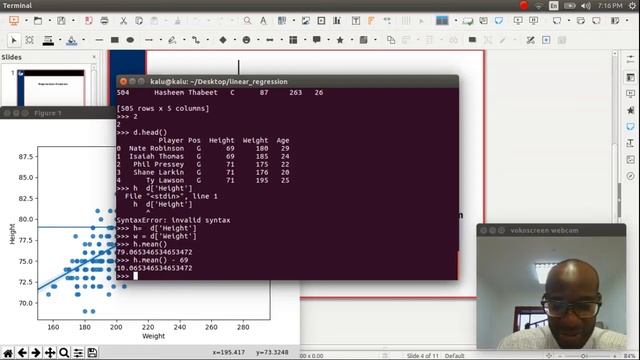Click the terminal prompt input line
This screenshot has width=640, height=360.
[x=287, y=276]
